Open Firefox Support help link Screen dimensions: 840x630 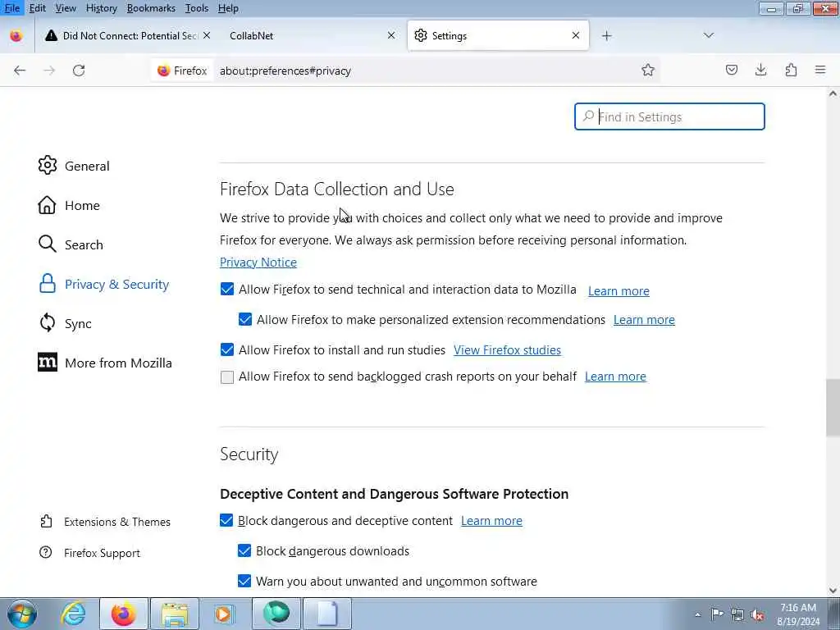coord(89,553)
